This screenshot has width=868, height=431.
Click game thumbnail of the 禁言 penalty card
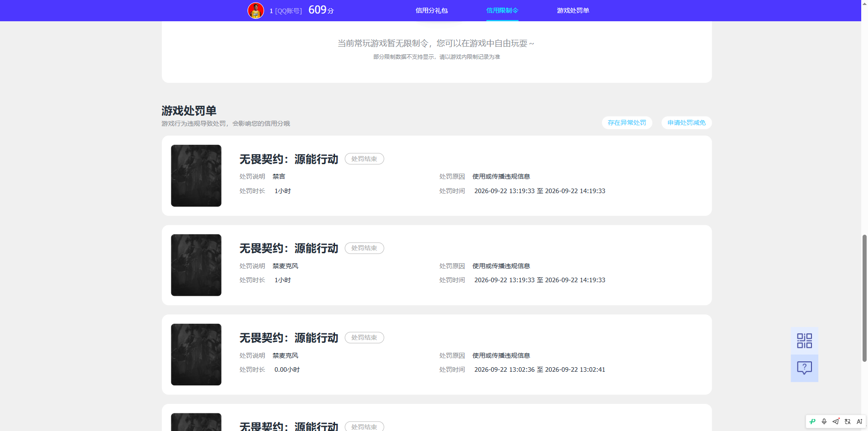[196, 175]
